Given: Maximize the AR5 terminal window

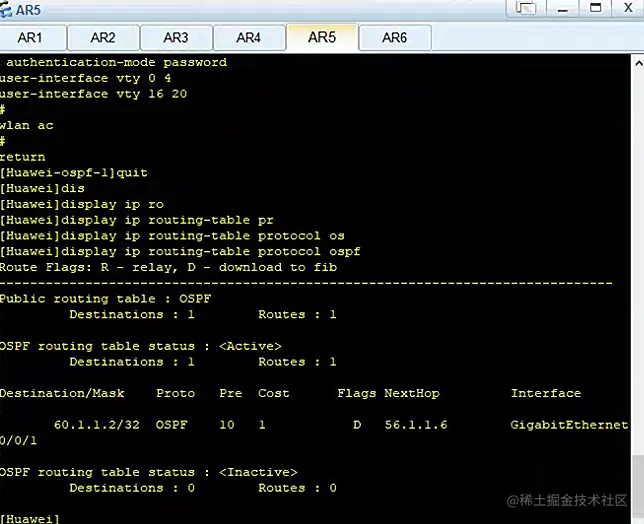Looking at the screenshot, I should 596,8.
